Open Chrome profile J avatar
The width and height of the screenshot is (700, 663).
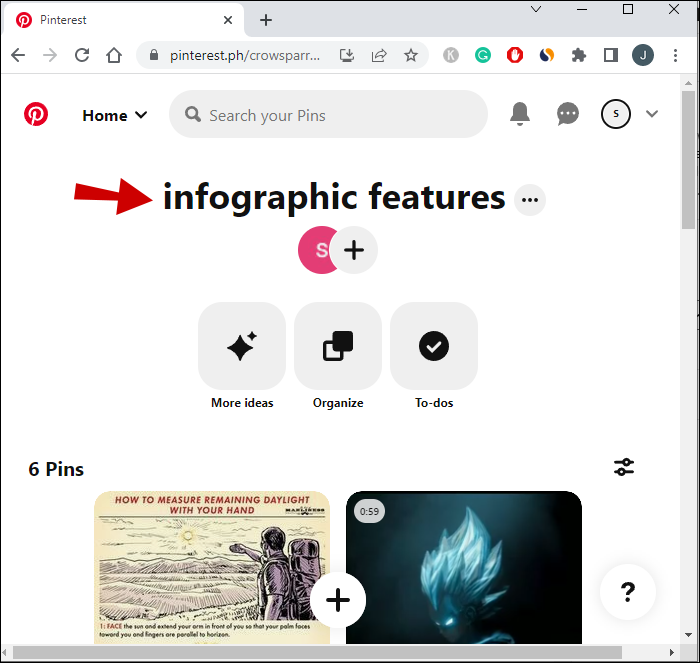[643, 55]
